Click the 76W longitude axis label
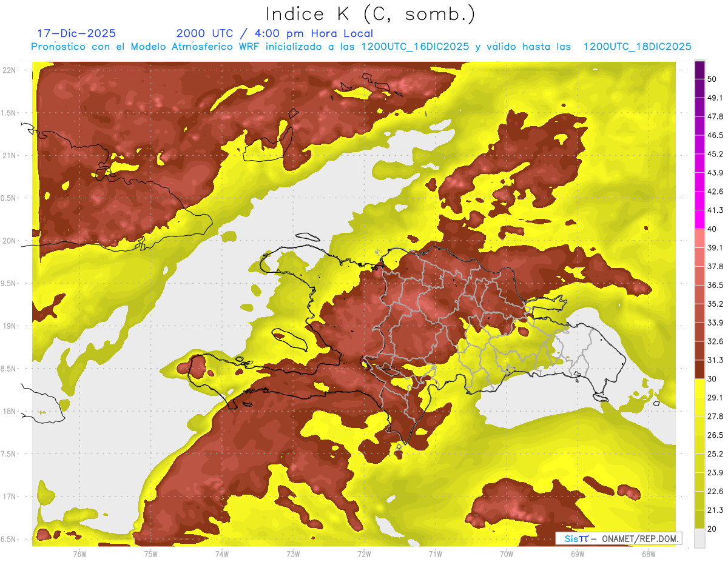The width and height of the screenshot is (728, 562). [x=79, y=554]
